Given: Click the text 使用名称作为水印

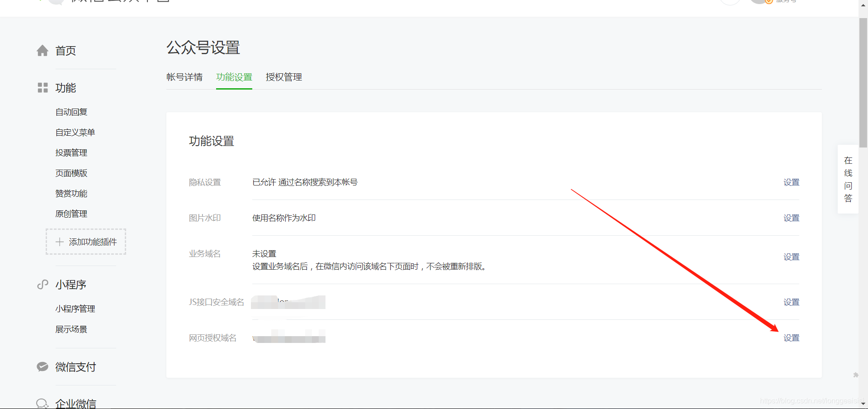Looking at the screenshot, I should click(x=284, y=218).
